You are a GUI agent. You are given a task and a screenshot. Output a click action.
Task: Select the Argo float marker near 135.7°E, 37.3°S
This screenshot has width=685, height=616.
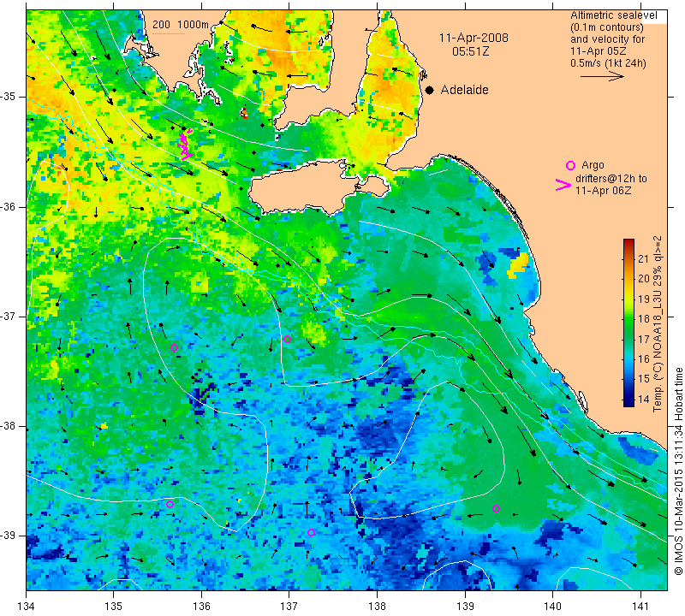(x=174, y=348)
